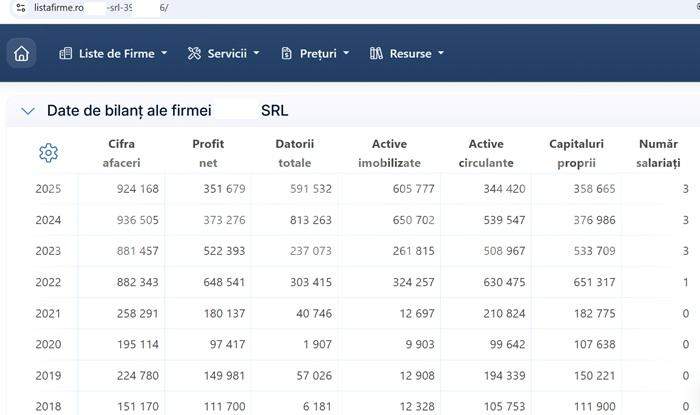The height and width of the screenshot is (415, 700).
Task: Click the Număr salariați column header
Action: point(658,153)
